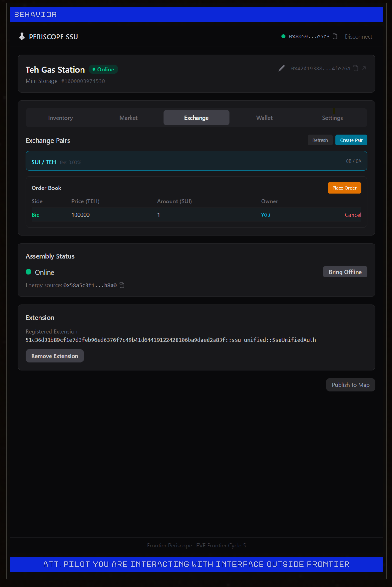The width and height of the screenshot is (392, 587).
Task: Click the Create Pair button
Action: pyautogui.click(x=351, y=140)
